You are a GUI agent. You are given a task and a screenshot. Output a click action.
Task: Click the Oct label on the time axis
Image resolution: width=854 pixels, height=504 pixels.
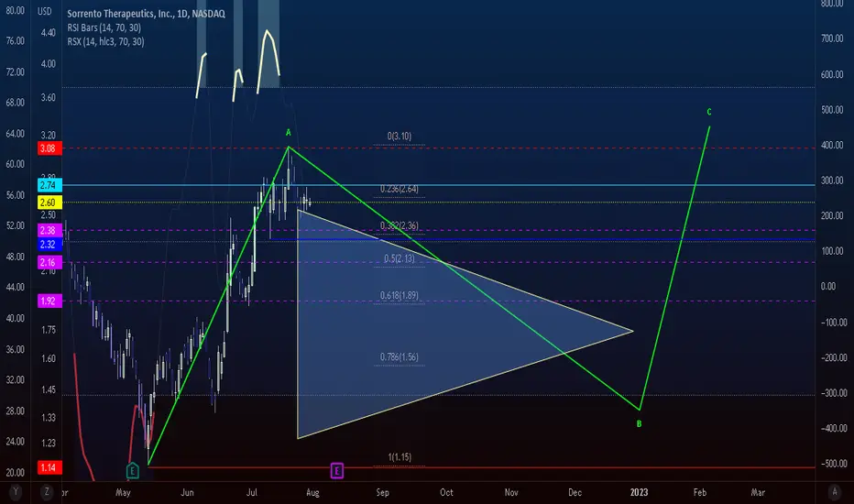tap(446, 493)
